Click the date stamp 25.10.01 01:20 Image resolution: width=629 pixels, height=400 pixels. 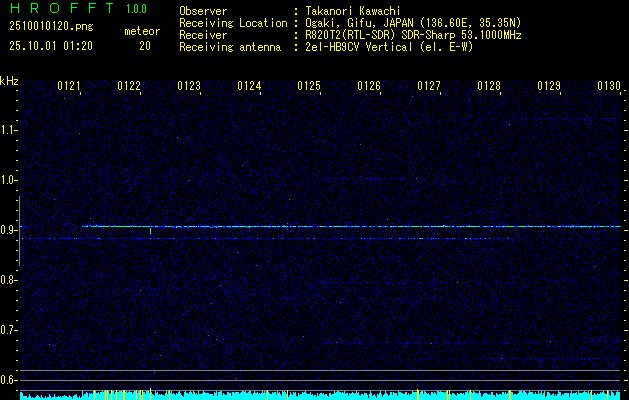tap(51, 46)
